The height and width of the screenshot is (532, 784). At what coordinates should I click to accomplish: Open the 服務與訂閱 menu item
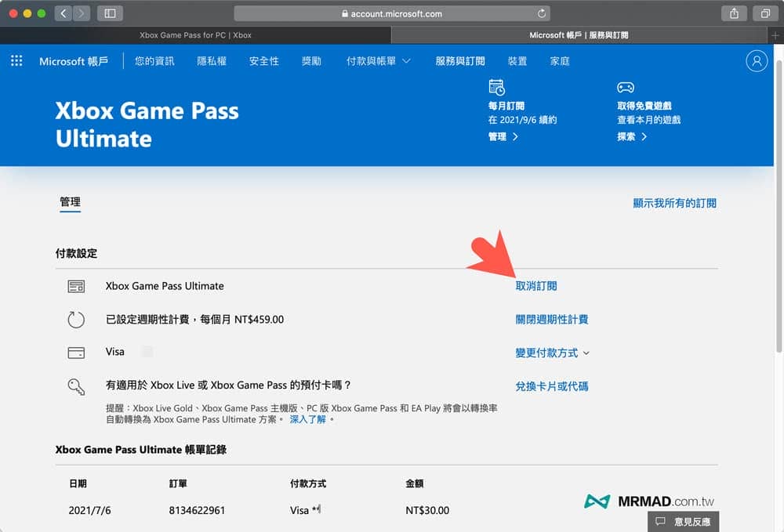(x=460, y=61)
